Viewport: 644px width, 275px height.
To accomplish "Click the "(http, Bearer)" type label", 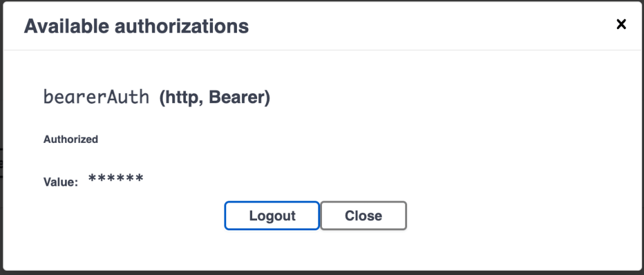I will [214, 98].
